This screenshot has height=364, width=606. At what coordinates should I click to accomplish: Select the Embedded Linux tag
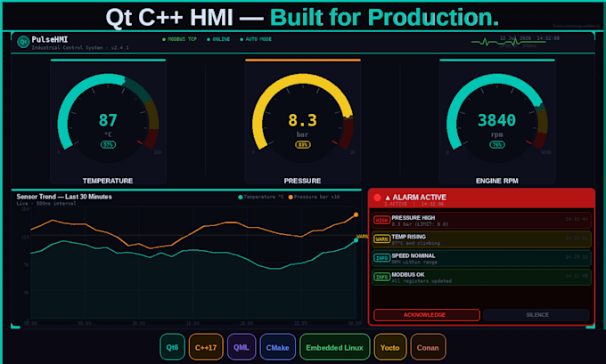tap(335, 347)
